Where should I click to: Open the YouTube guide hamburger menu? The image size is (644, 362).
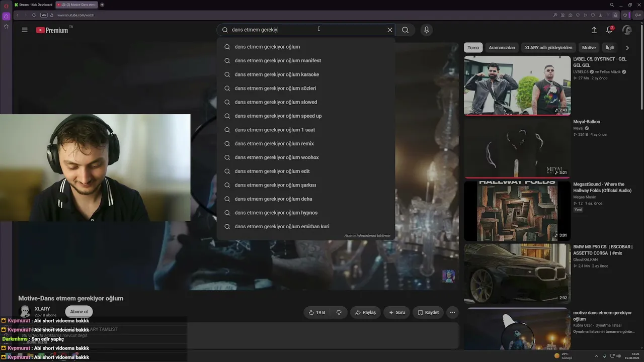click(x=25, y=30)
